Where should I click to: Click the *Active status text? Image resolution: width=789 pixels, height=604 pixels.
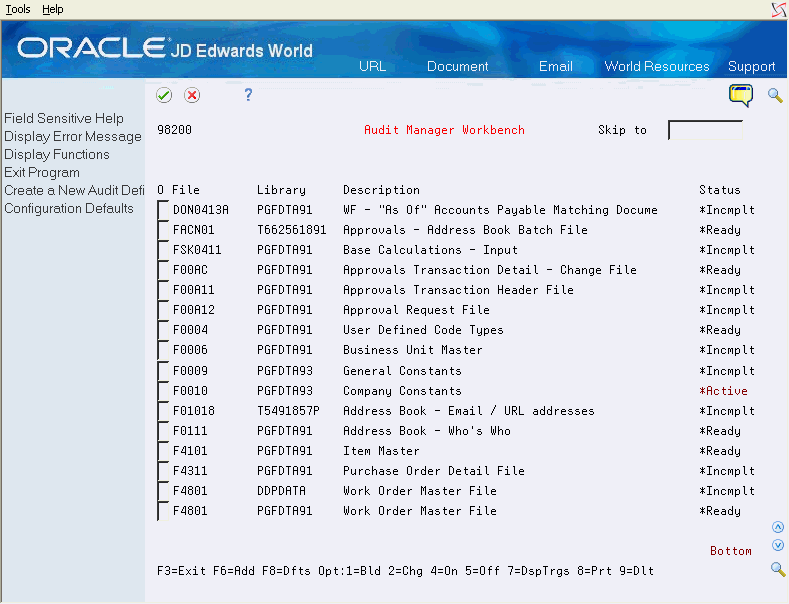[723, 391]
